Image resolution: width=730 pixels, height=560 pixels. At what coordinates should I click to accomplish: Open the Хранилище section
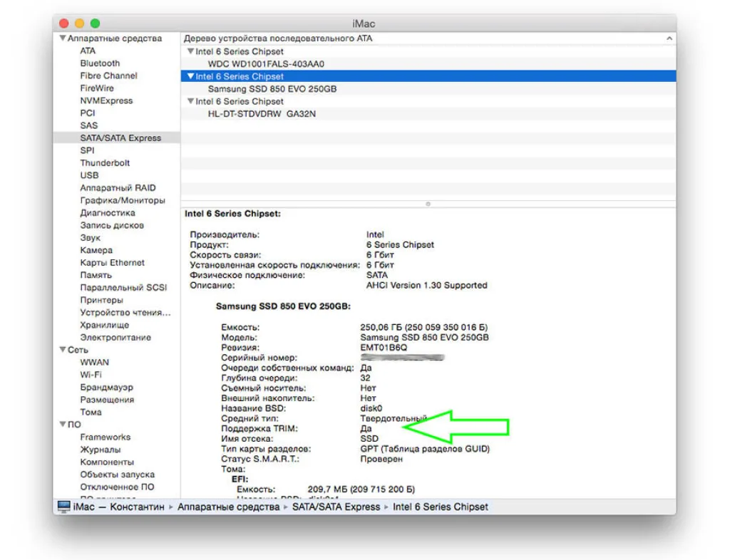coord(104,325)
